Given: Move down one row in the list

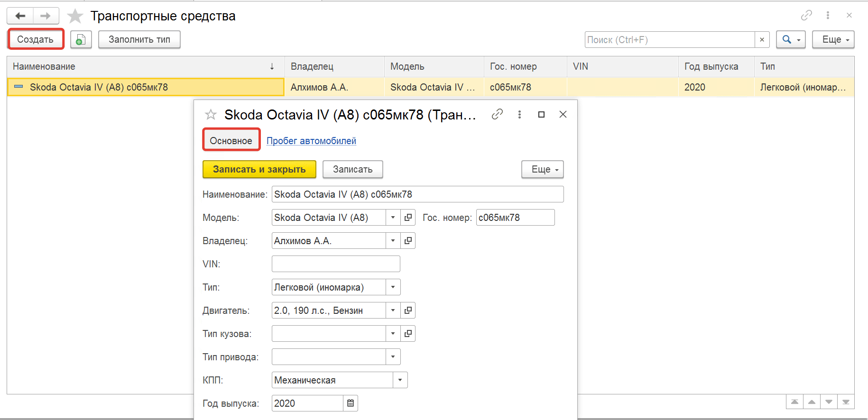Looking at the screenshot, I should point(829,402).
